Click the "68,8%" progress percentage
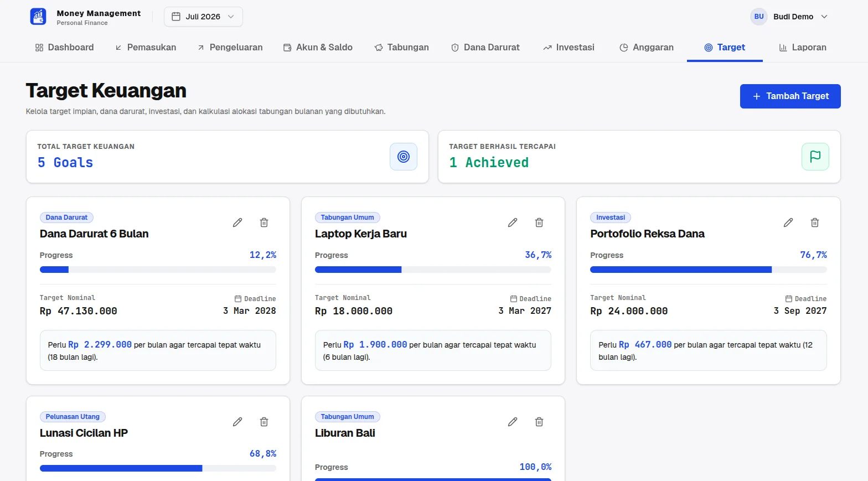This screenshot has width=868, height=481. coord(263,454)
